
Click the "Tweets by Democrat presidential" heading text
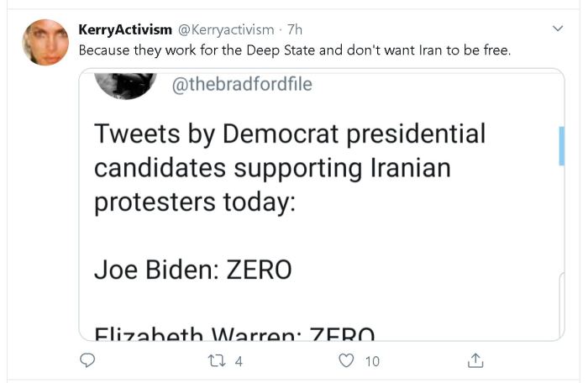[290, 134]
